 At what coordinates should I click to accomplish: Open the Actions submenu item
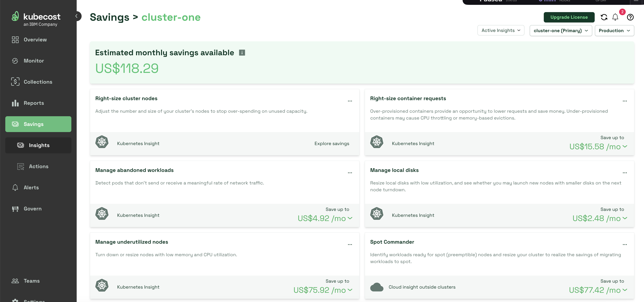click(39, 166)
